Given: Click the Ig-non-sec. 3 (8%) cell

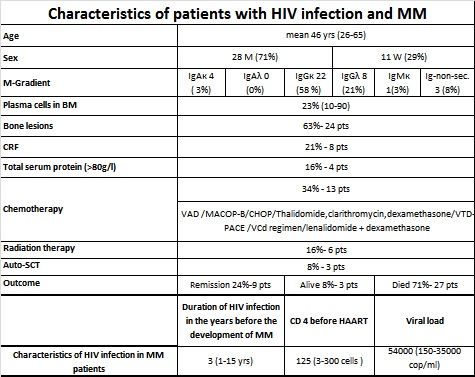Looking at the screenshot, I should coord(447,83).
